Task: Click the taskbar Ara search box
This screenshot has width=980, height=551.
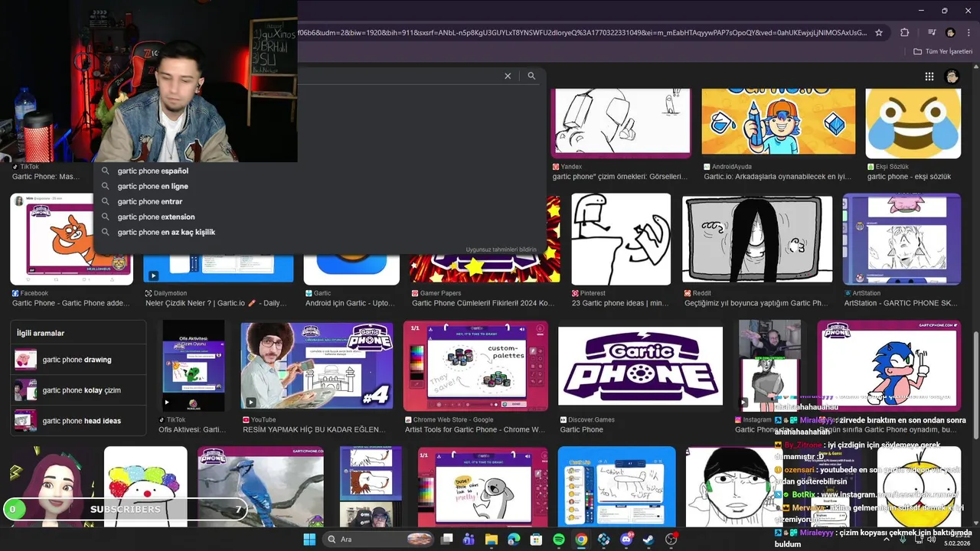Action: coord(379,540)
